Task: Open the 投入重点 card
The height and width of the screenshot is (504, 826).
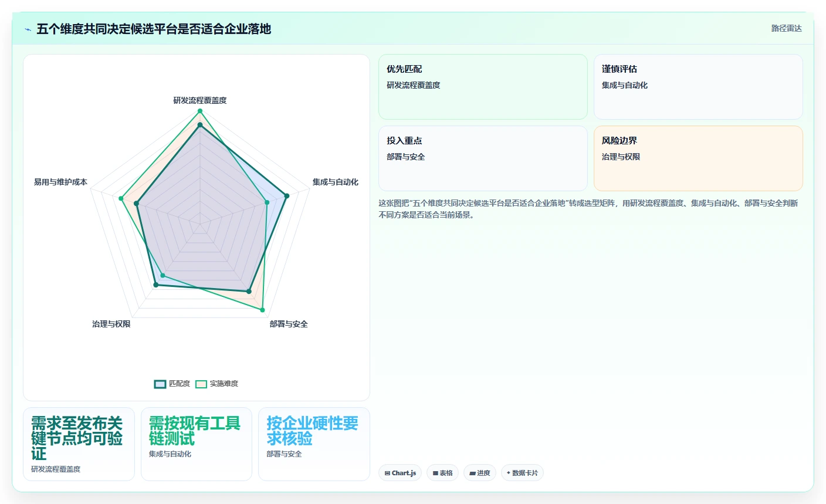Action: [x=483, y=158]
